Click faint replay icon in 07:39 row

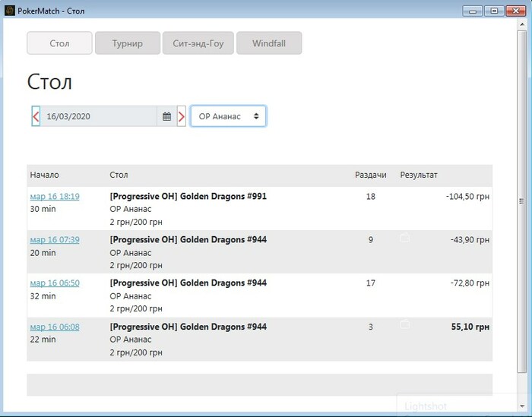pos(405,238)
